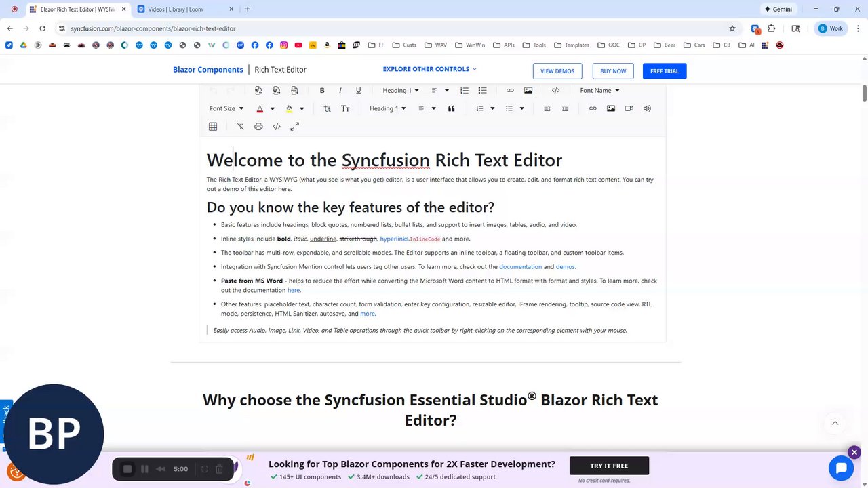The width and height of the screenshot is (868, 488).
Task: Numbered list icon next to Bullet list icon, top row
Action: (465, 90)
